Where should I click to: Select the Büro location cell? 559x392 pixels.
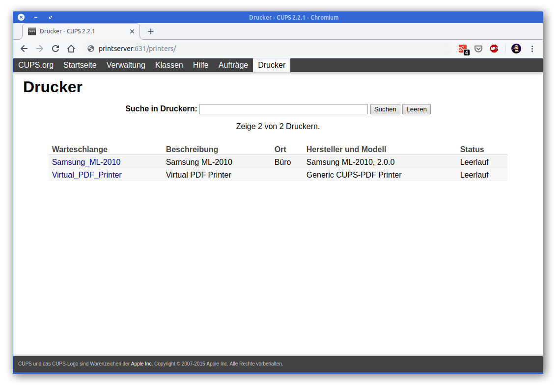(x=283, y=162)
